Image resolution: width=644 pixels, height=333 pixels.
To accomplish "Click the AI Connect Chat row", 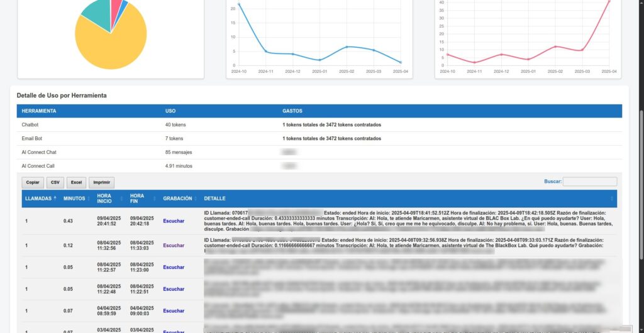I will pos(319,152).
